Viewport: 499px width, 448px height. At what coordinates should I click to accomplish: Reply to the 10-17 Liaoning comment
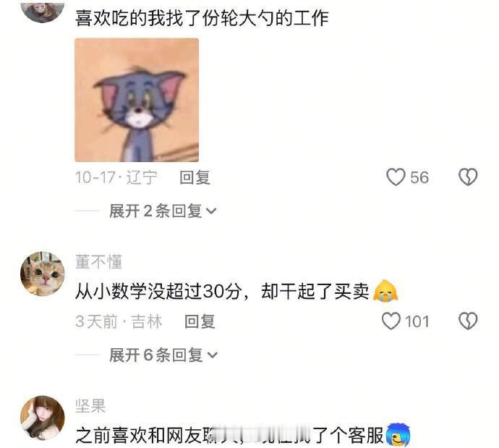pos(195,177)
